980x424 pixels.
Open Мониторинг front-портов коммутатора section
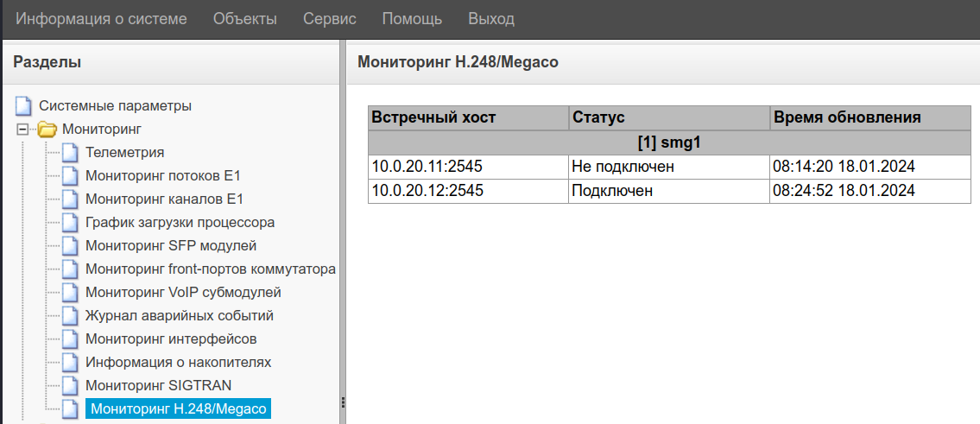click(x=211, y=269)
